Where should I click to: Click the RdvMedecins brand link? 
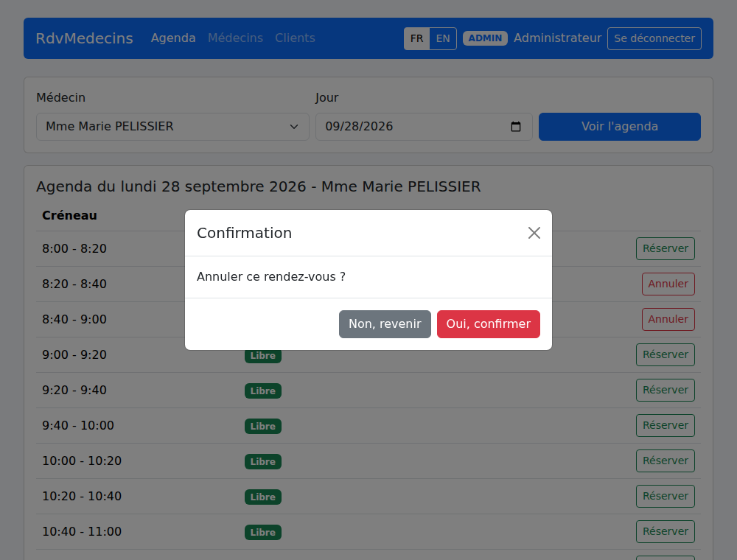click(x=85, y=38)
